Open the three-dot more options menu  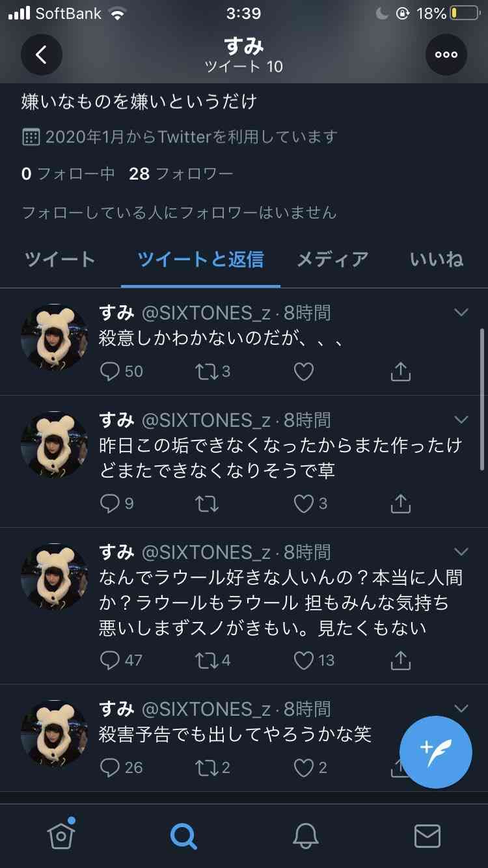[x=446, y=55]
